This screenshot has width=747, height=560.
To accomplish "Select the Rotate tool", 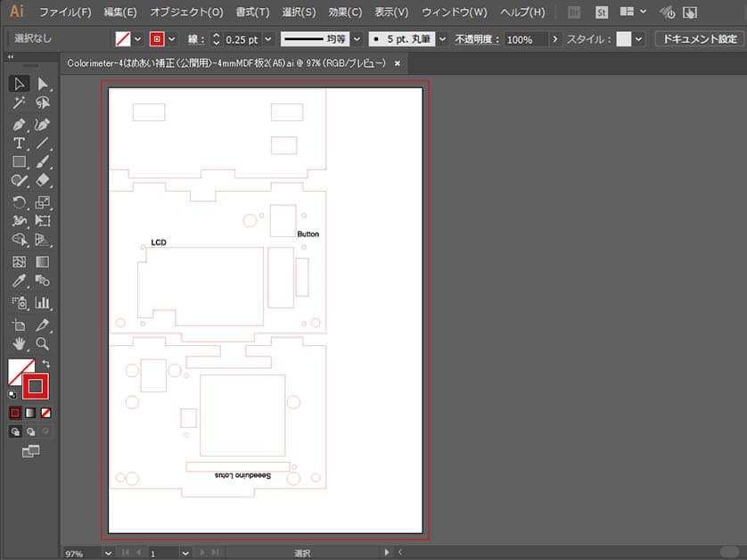I will pos(19,202).
